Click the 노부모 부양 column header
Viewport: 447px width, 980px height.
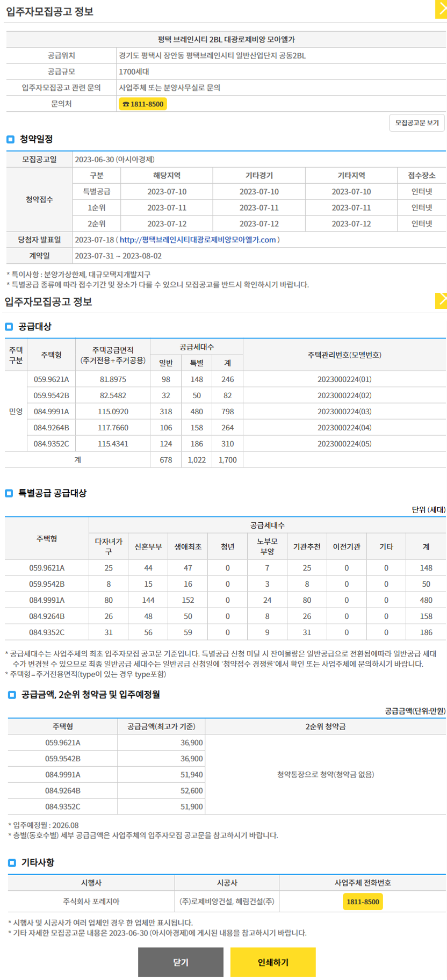pos(267,546)
